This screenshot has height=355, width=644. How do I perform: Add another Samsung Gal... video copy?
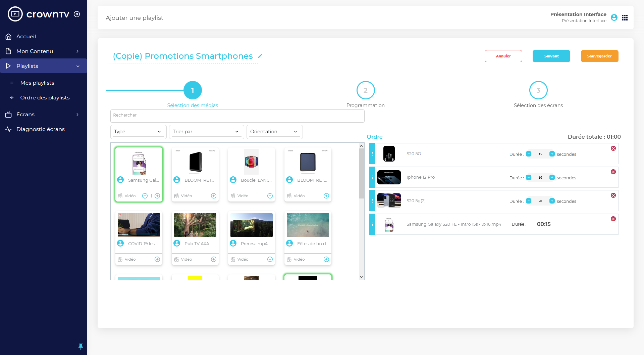[157, 196]
